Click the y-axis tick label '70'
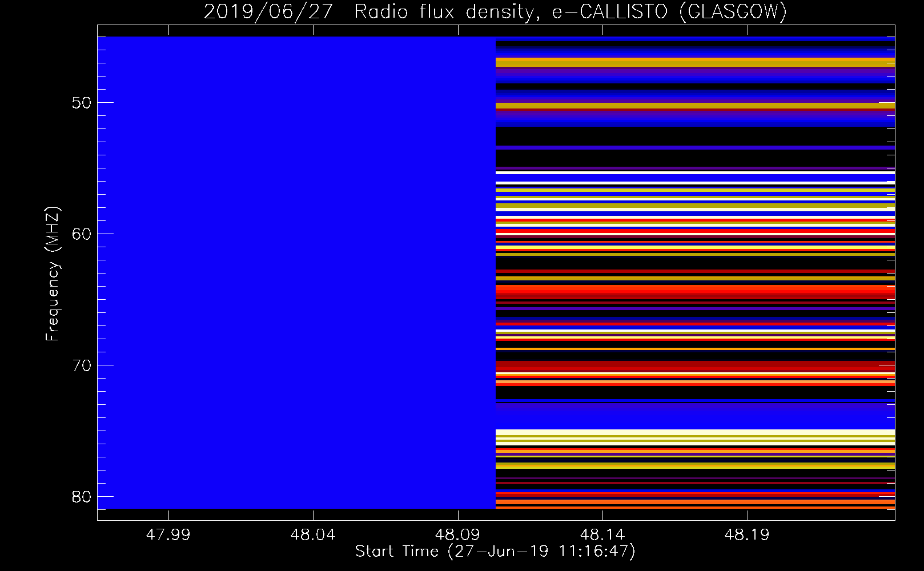924x571 pixels. coord(82,365)
